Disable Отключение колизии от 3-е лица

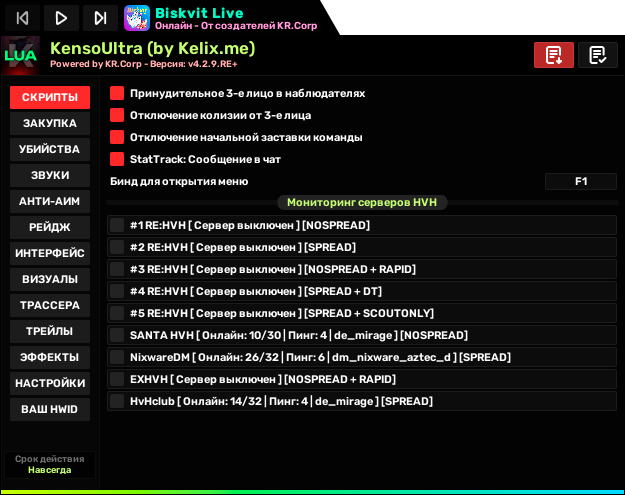click(x=117, y=115)
